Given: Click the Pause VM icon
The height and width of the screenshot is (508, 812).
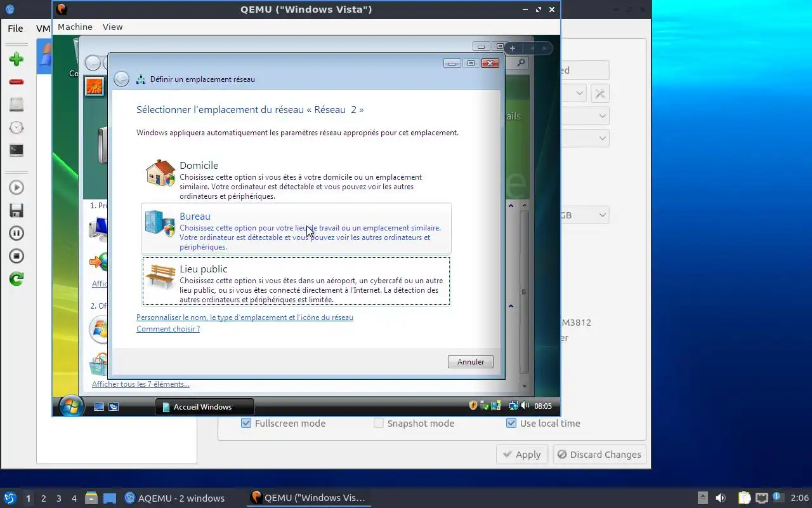Looking at the screenshot, I should coord(16,233).
